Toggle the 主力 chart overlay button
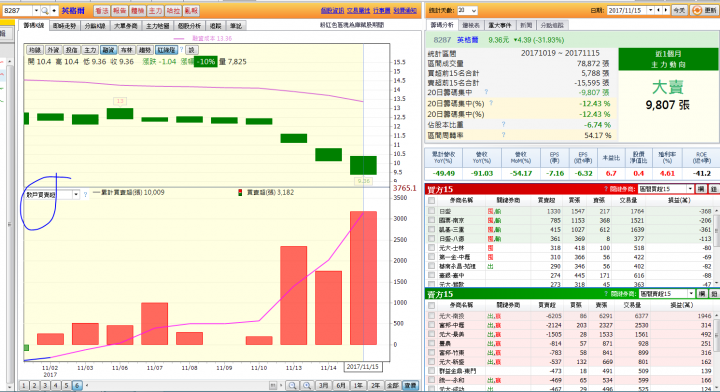This screenshot has height=392, width=720. pyautogui.click(x=90, y=50)
